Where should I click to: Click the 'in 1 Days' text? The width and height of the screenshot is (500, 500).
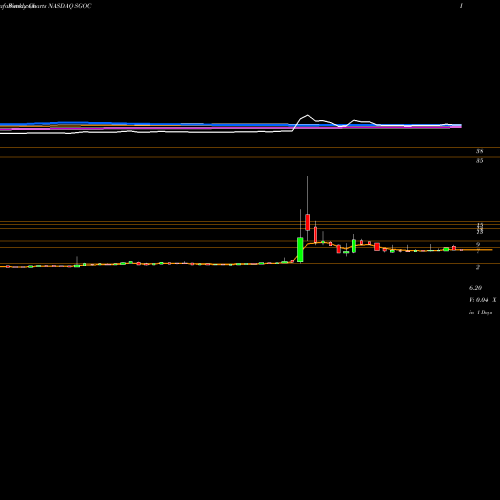pyautogui.click(x=480, y=313)
